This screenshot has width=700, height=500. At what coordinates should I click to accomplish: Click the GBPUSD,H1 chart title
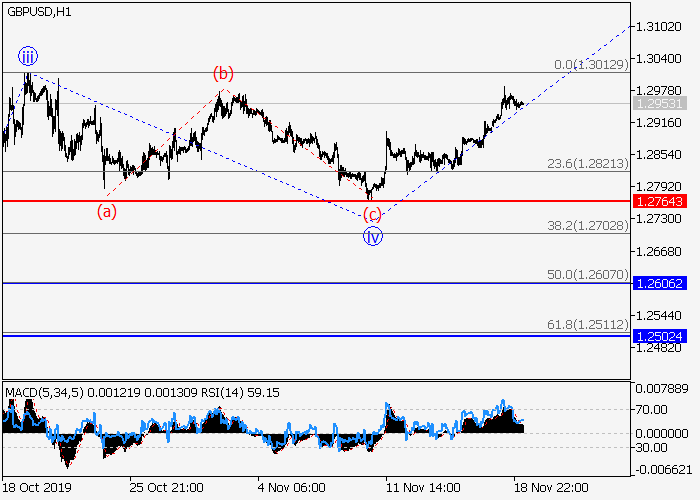(44, 11)
